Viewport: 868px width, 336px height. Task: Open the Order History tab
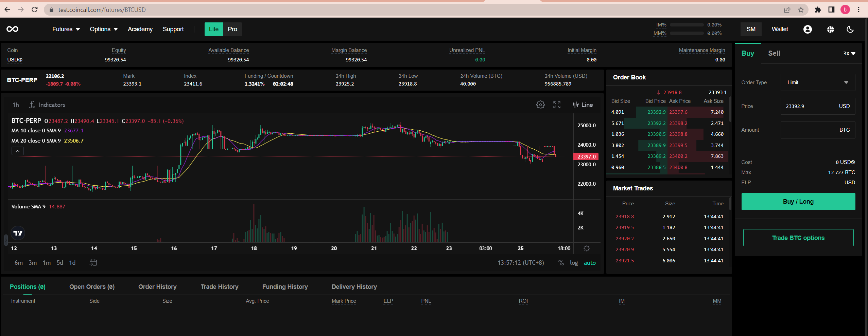(x=157, y=287)
